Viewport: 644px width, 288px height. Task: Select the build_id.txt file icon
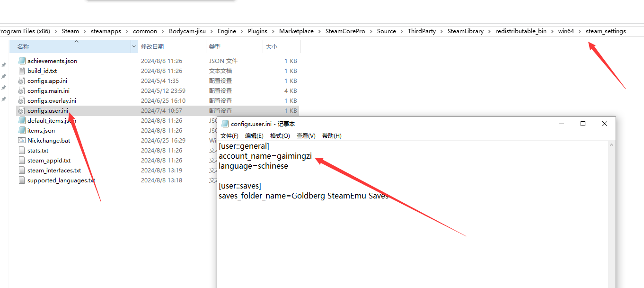(21, 71)
